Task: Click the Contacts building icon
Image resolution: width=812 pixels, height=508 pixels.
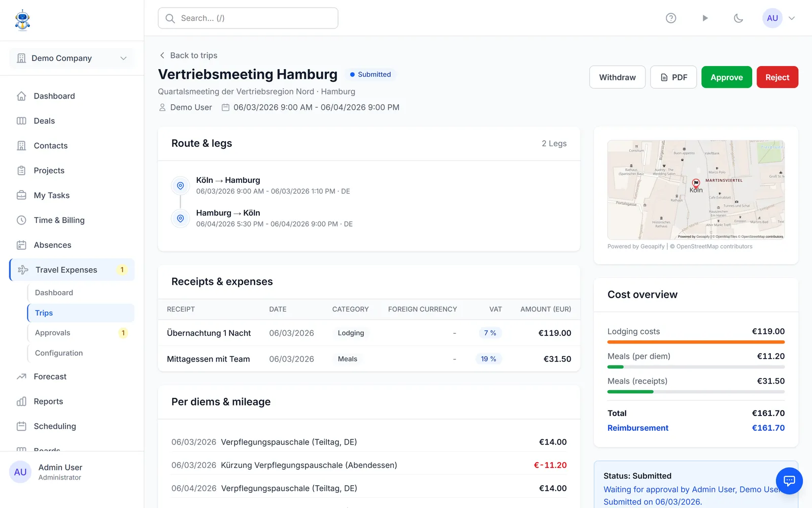Action: click(x=21, y=146)
